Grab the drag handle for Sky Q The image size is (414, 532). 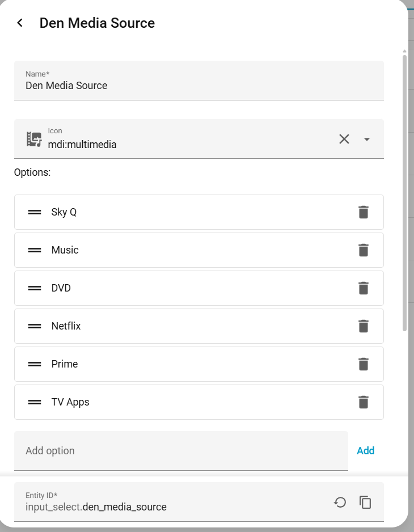click(x=35, y=212)
